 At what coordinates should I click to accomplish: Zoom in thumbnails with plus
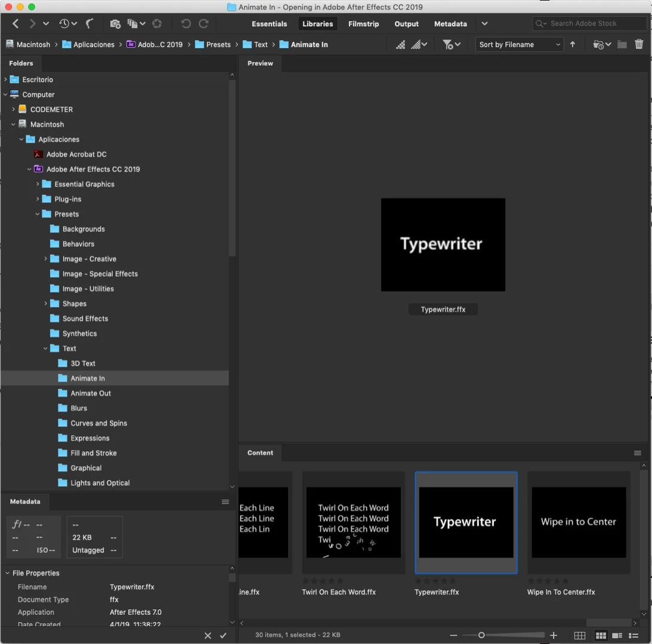coord(554,635)
